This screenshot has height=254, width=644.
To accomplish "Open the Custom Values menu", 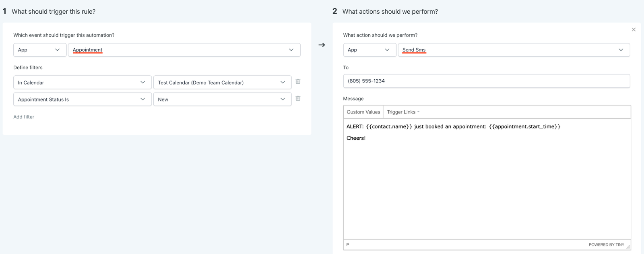I will (x=363, y=112).
